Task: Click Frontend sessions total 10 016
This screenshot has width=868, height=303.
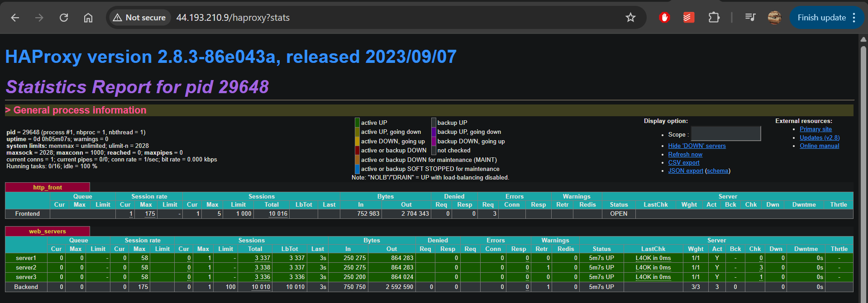Action: point(278,213)
